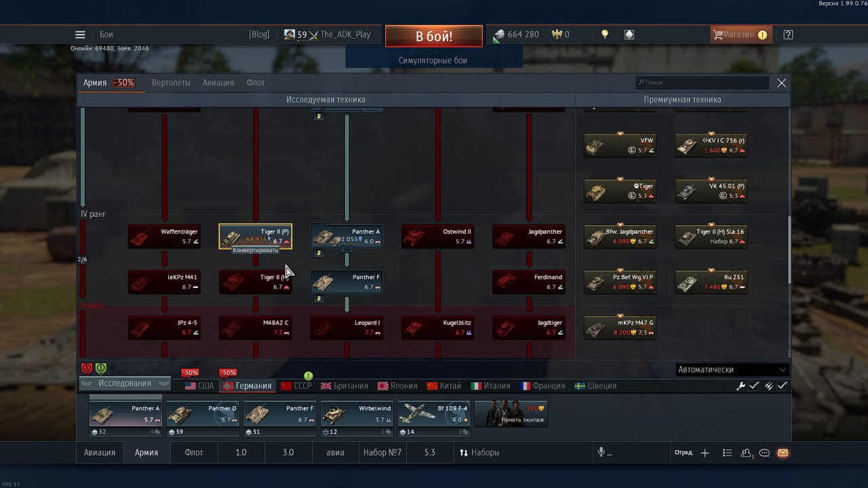Image resolution: width=868 pixels, height=488 pixels.
Task: Add squad member with plus icon
Action: point(705,453)
